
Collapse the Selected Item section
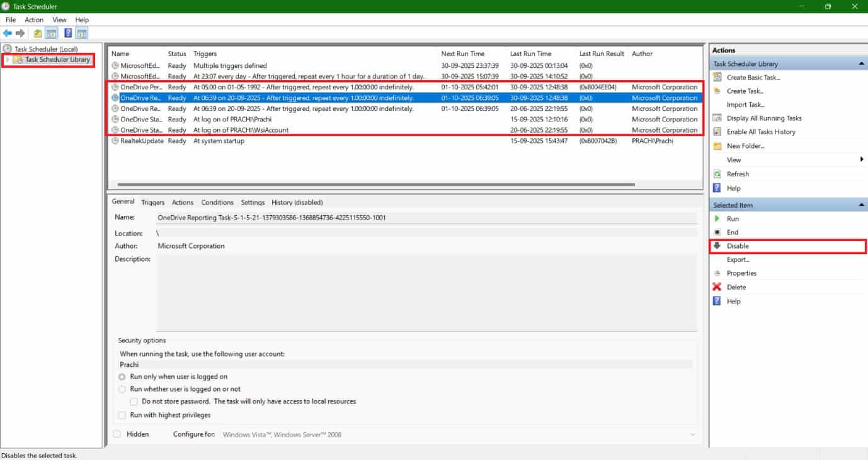coord(861,205)
